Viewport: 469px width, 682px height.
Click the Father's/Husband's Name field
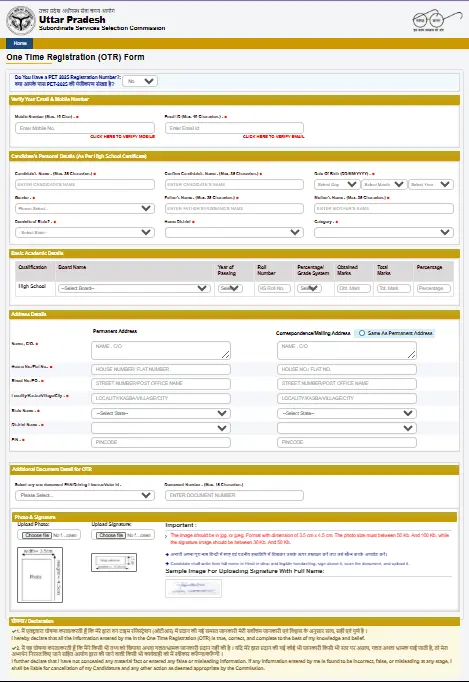click(x=234, y=208)
